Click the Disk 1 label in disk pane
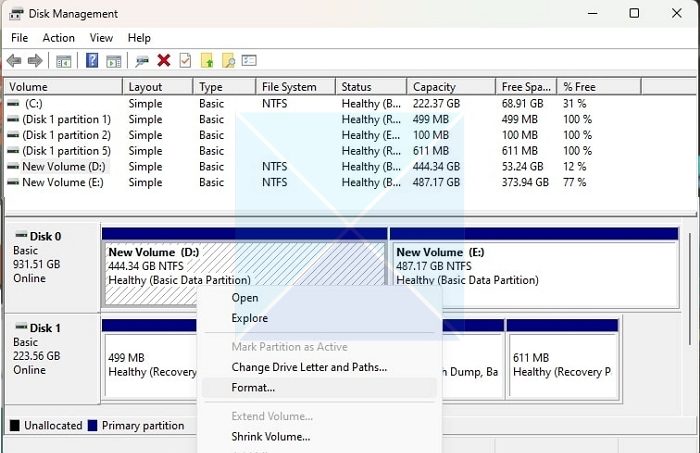Screen dimensions: 700x453 (44, 328)
